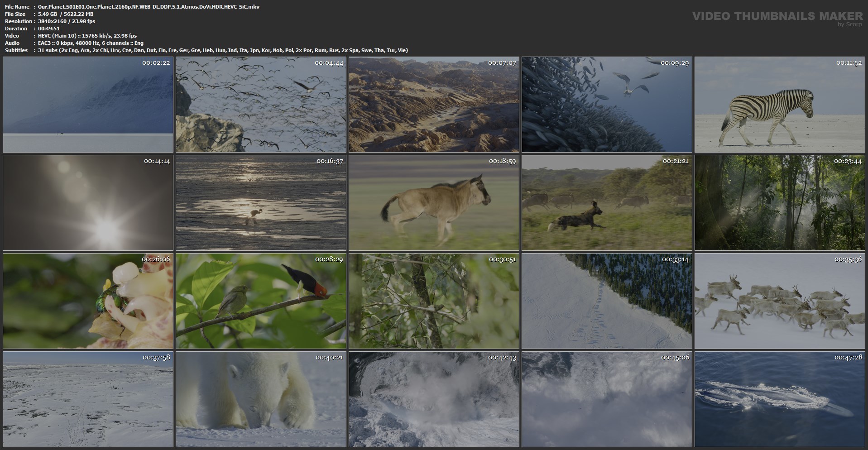Open the sun flare thumbnail at 00:14:14

tap(88, 203)
